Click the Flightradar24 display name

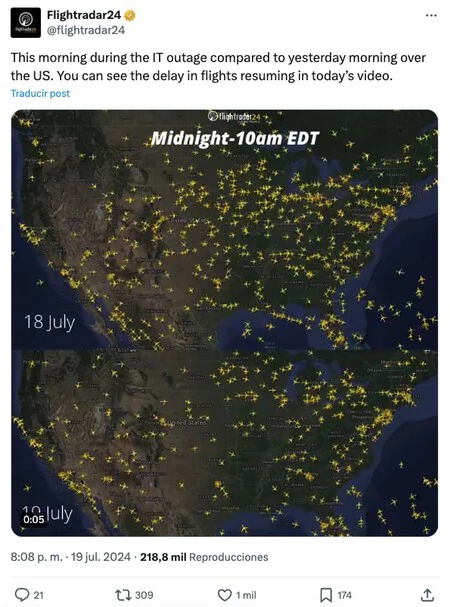point(84,15)
